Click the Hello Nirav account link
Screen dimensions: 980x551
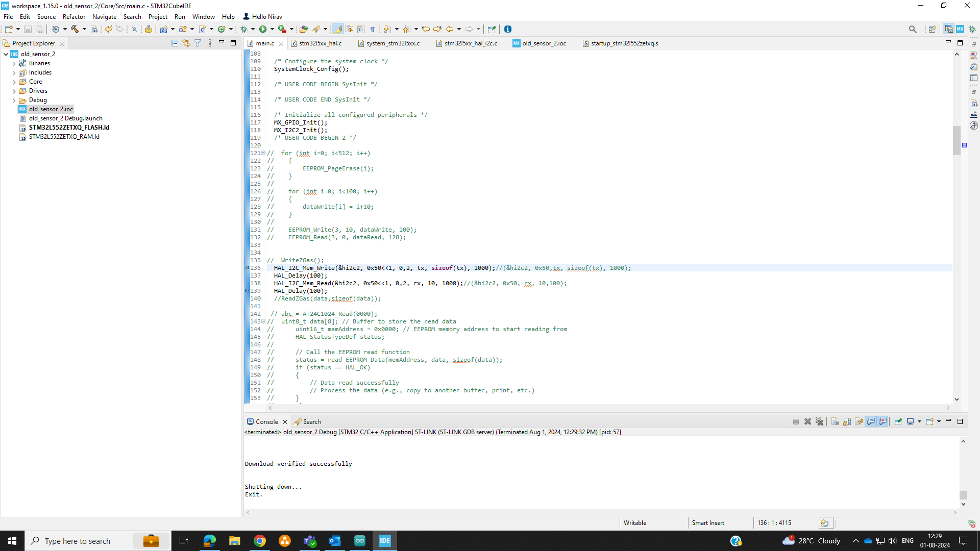(262, 16)
